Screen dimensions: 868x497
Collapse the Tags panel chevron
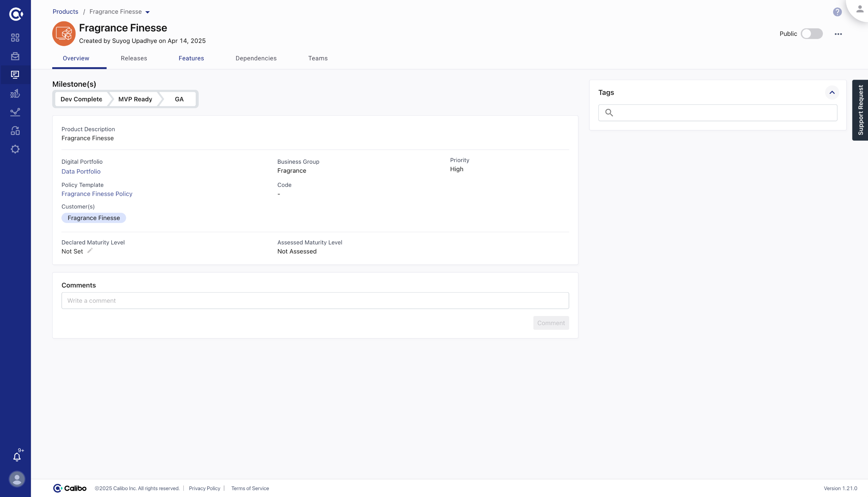pos(832,93)
